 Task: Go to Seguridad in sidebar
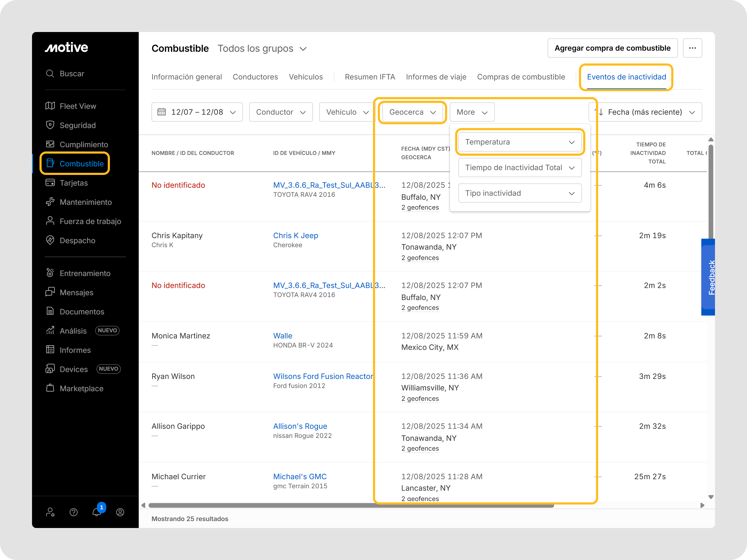coord(78,125)
